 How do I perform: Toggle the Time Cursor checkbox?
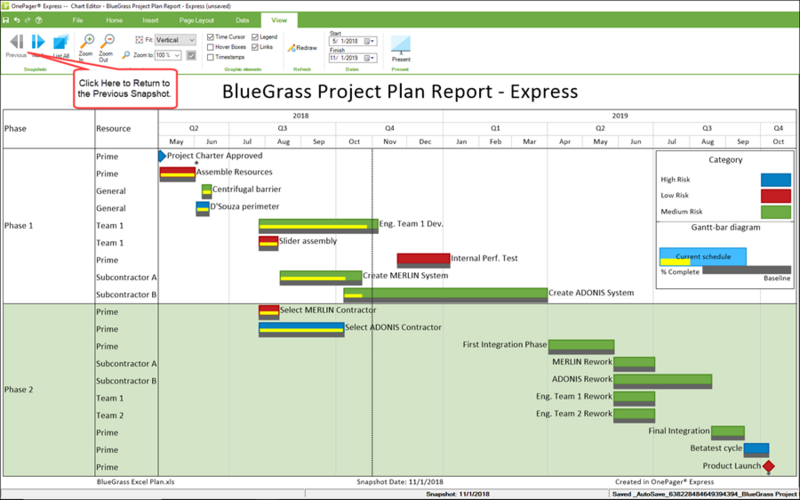[210, 37]
